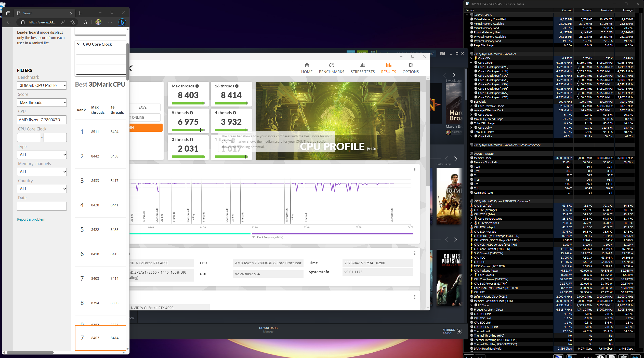644x358 pixels.
Task: Expand Core Temperatures in HWiNFO
Action: coord(471,219)
